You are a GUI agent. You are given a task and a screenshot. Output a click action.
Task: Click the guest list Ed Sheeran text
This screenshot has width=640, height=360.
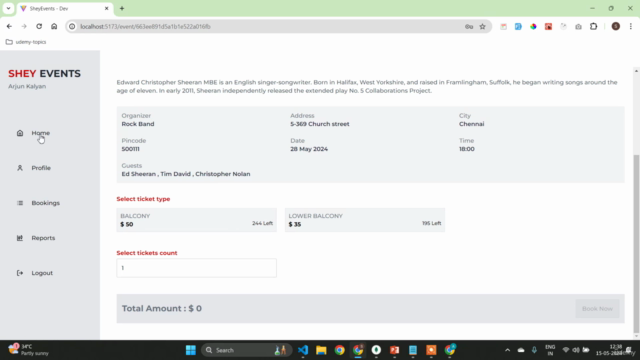click(186, 174)
